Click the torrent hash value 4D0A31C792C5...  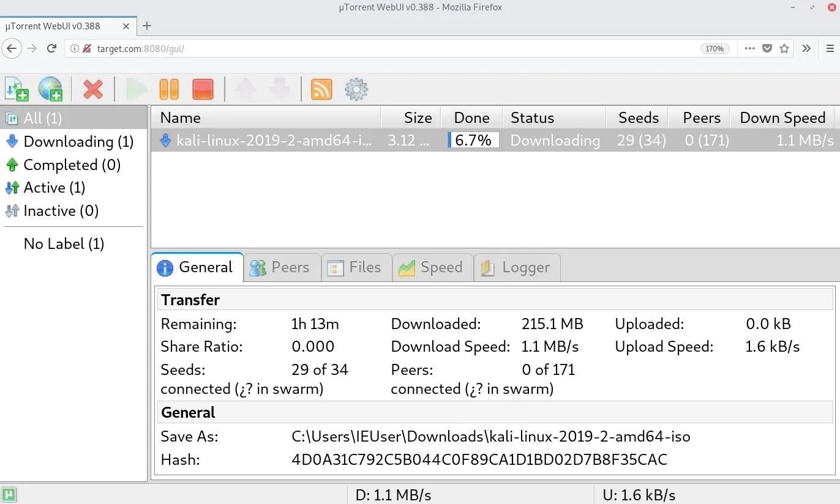pyautogui.click(x=479, y=459)
